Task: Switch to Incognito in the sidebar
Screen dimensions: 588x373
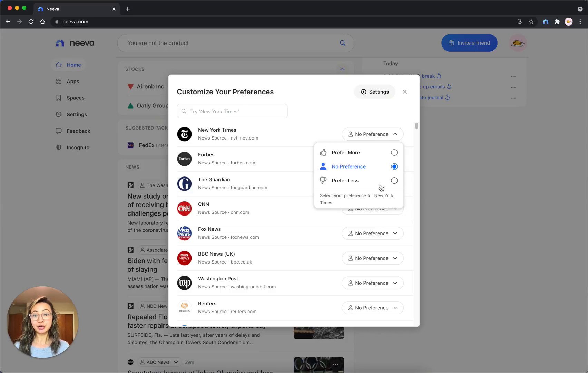Action: pos(73,147)
